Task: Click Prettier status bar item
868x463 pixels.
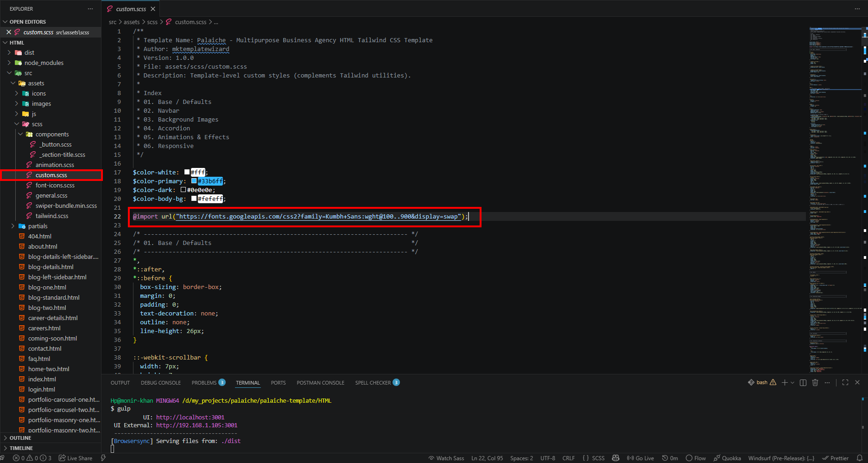Action: [x=835, y=458]
